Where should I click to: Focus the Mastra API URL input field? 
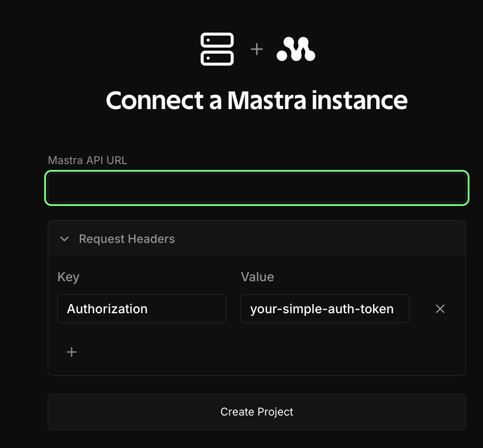(x=257, y=188)
